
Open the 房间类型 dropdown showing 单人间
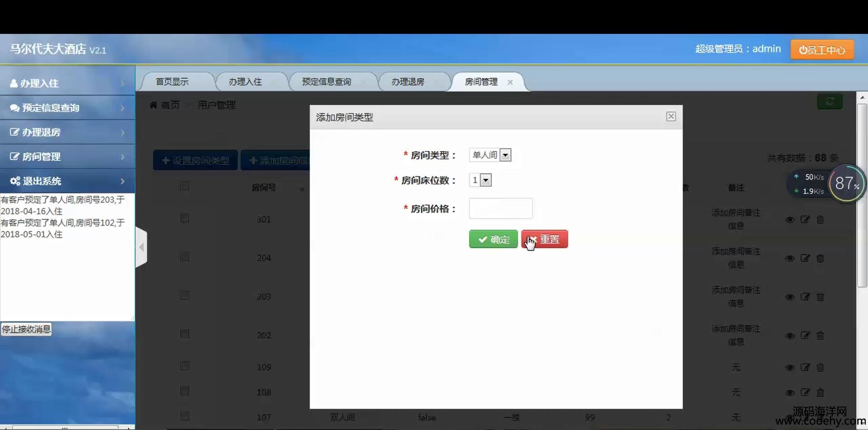[x=490, y=155]
